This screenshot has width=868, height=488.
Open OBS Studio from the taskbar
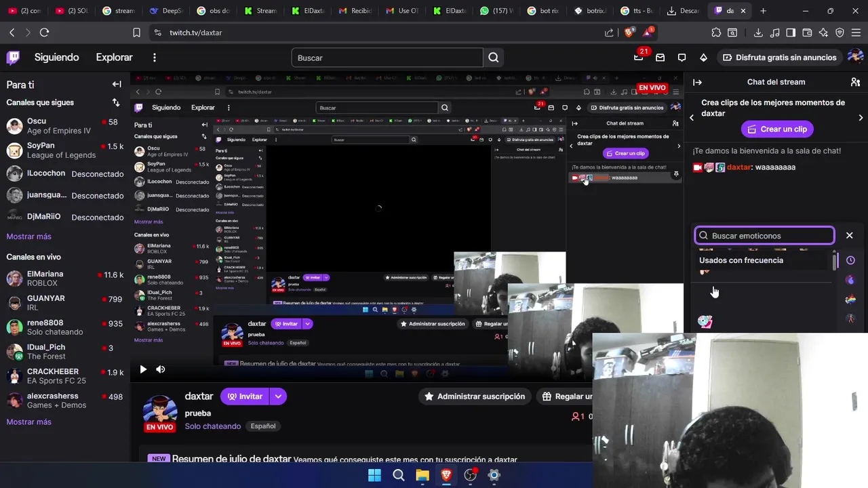pos(470,476)
